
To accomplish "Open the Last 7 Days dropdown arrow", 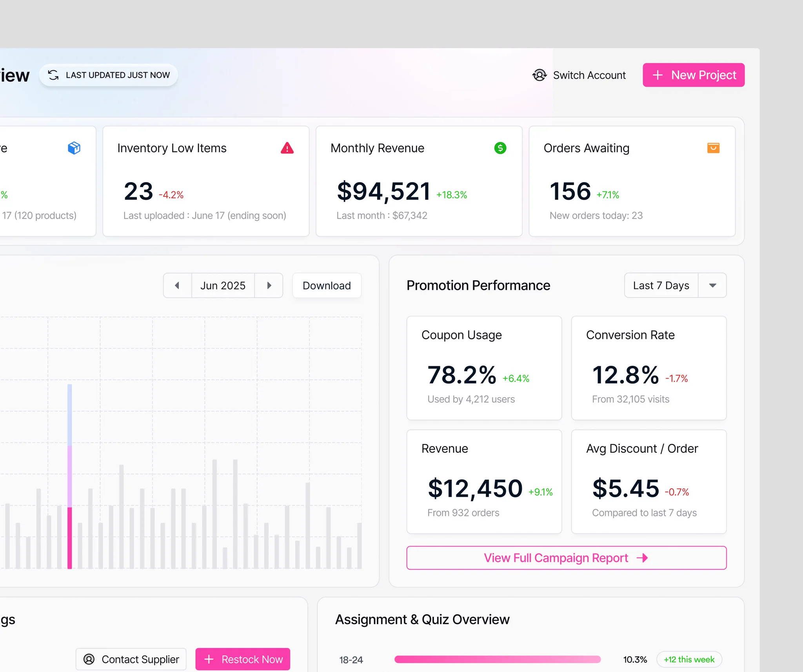I will (x=712, y=285).
